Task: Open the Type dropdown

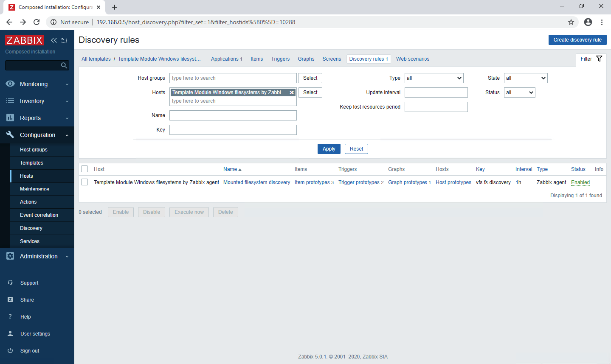Action: coord(434,78)
